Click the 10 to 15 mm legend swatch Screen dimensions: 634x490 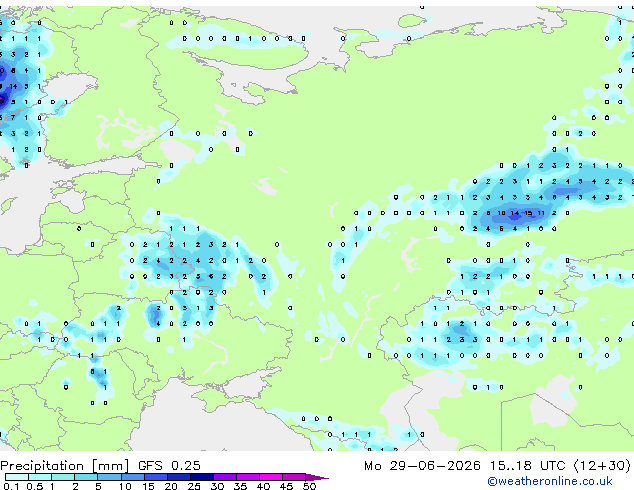(x=132, y=477)
